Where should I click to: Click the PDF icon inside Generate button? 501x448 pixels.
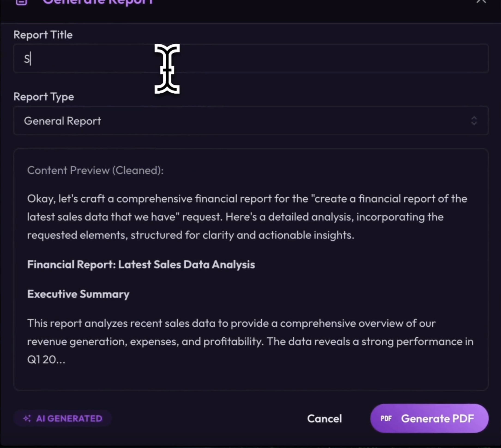(386, 418)
